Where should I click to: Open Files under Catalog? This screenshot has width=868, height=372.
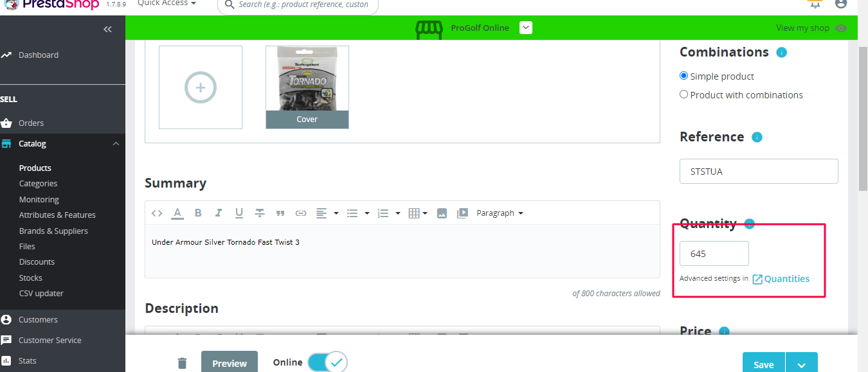[x=27, y=247]
